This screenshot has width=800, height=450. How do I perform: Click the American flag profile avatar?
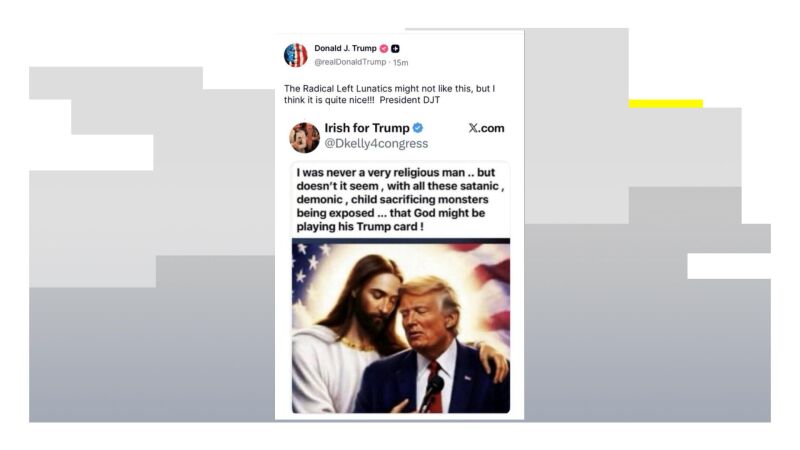click(x=295, y=55)
